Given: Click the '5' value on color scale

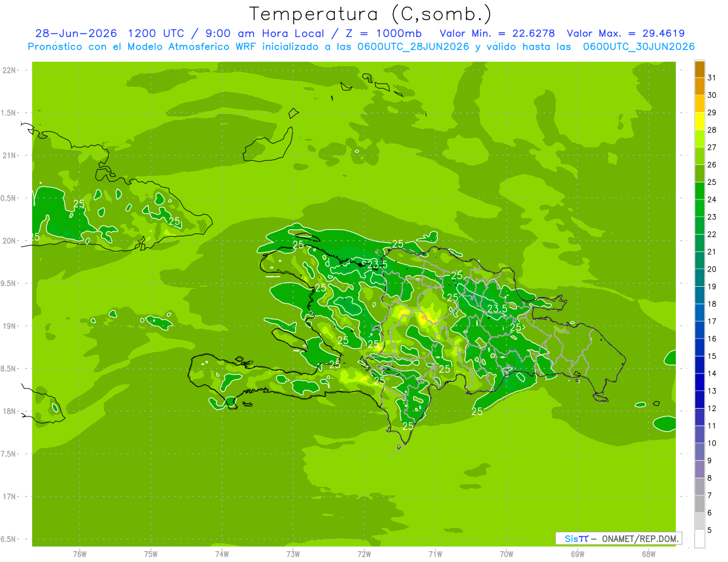Looking at the screenshot, I should pos(710,530).
